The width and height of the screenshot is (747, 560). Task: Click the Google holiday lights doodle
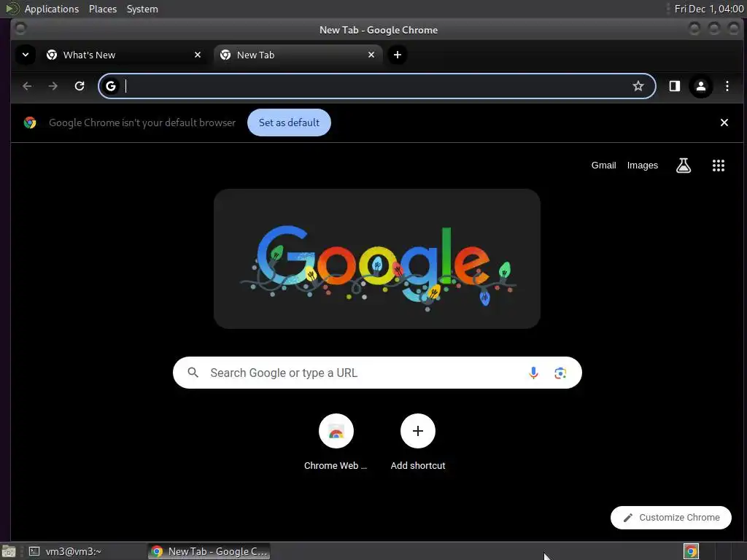[377, 259]
